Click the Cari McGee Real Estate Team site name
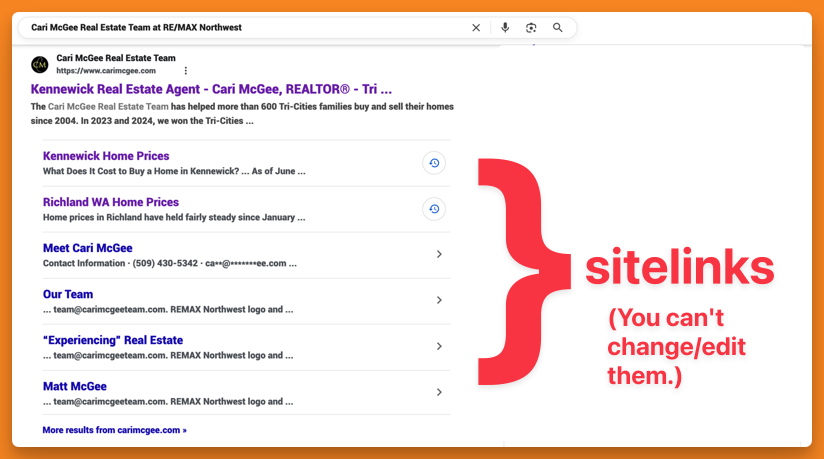Screen dimensions: 824x459 click(116, 58)
